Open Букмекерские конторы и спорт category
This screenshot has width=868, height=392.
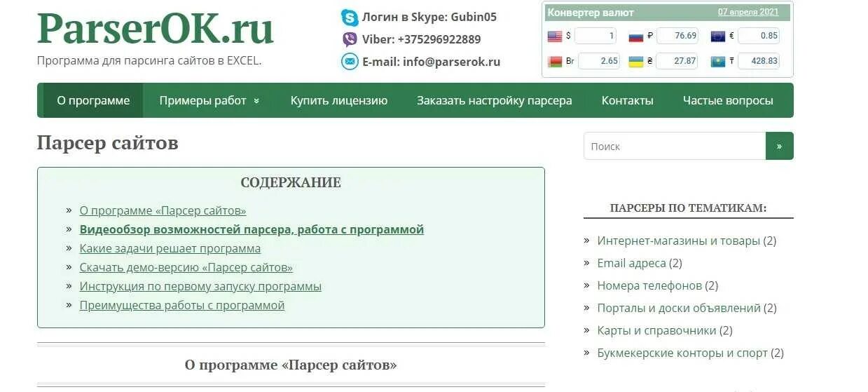coord(682,353)
